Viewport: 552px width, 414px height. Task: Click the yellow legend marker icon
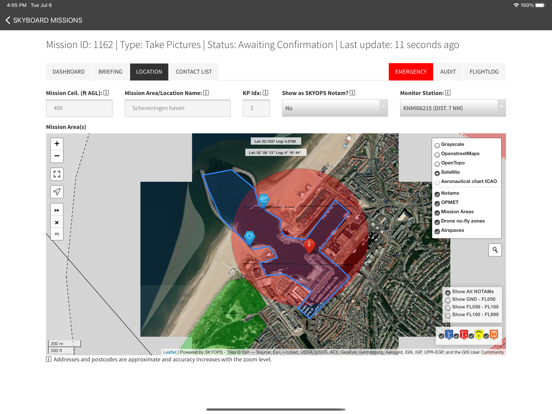[478, 334]
